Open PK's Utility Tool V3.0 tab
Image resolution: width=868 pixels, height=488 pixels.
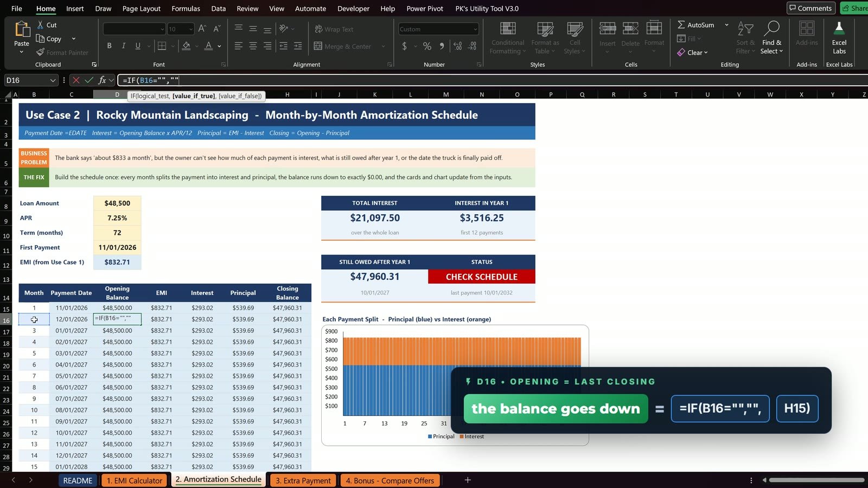487,9
